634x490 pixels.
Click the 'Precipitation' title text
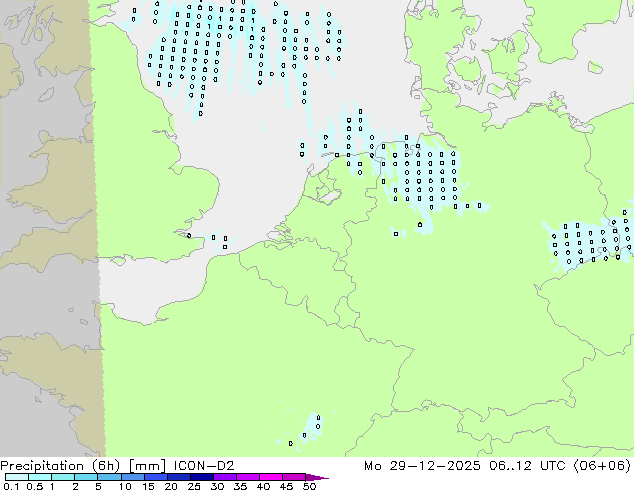(x=42, y=466)
